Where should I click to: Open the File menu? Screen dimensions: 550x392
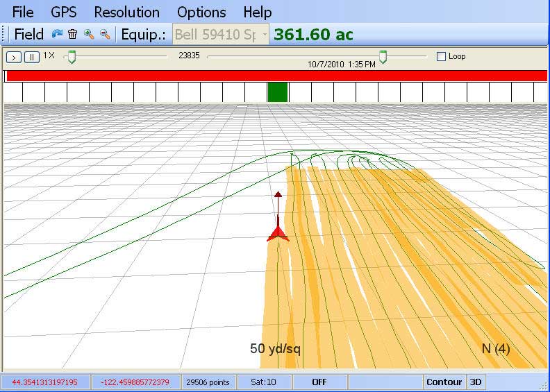23,12
